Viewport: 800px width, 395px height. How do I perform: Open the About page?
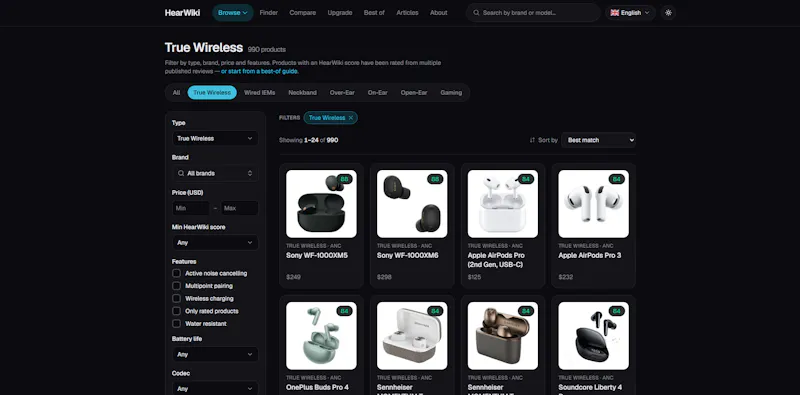[x=438, y=13]
